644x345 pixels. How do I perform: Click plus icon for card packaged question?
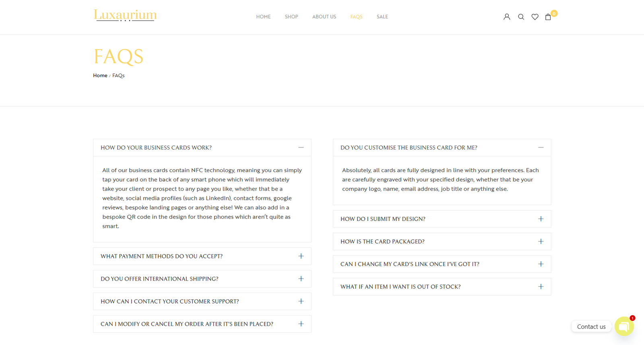(x=541, y=241)
